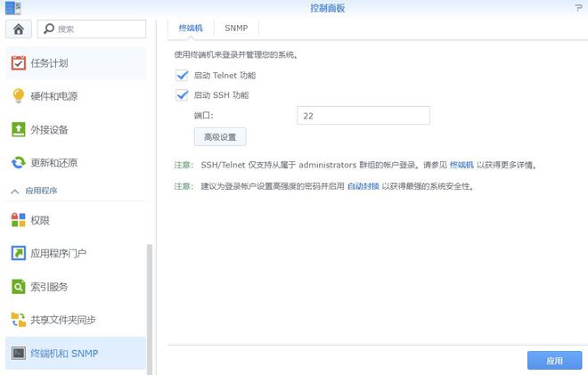Click the SSH port number field
The image size is (588, 375).
[363, 116]
